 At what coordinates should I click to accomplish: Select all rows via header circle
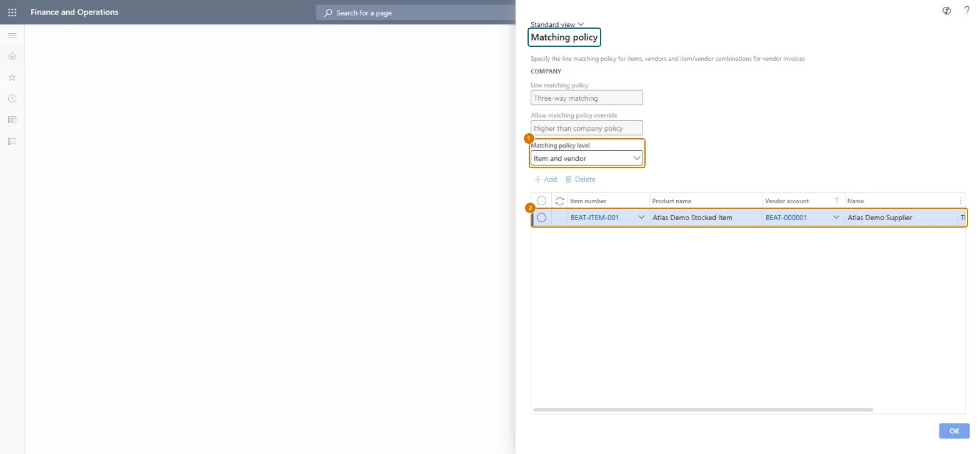pyautogui.click(x=542, y=201)
